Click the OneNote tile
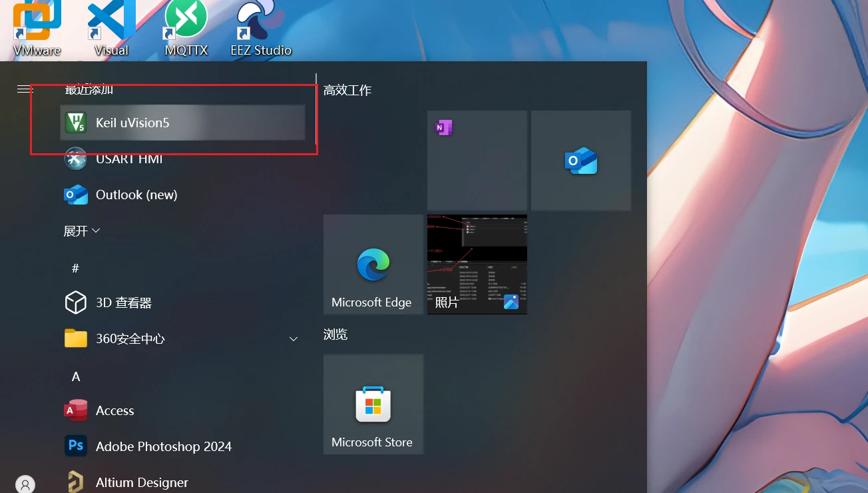Image resolution: width=868 pixels, height=493 pixels. click(477, 161)
